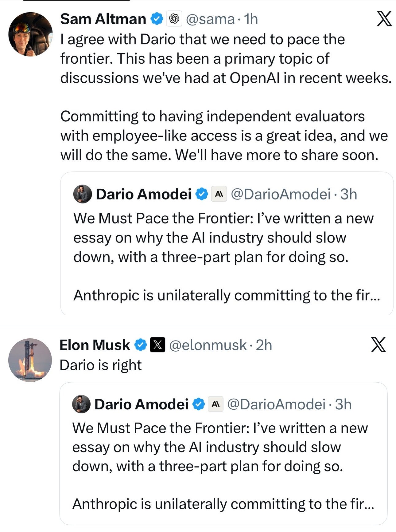The image size is (396, 532).
Task: Click the Anthropic badge in the first quoted tweet
Action: point(219,194)
